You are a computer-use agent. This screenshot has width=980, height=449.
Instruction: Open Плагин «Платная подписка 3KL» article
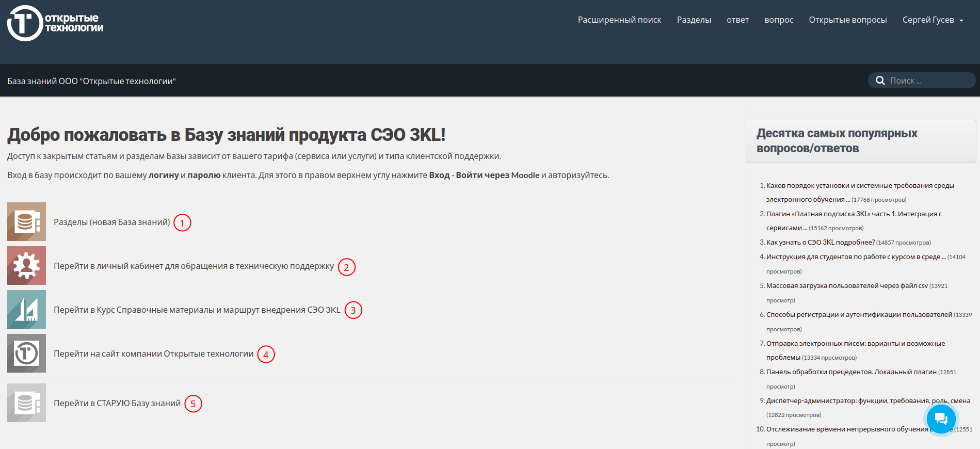tap(854, 221)
